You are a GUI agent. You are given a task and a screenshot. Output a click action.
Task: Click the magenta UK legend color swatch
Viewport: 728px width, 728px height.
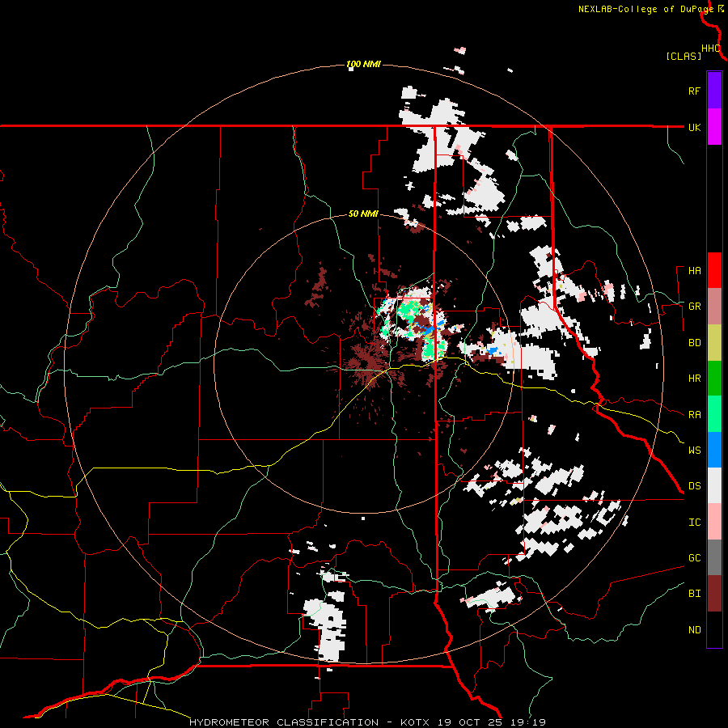pos(714,127)
